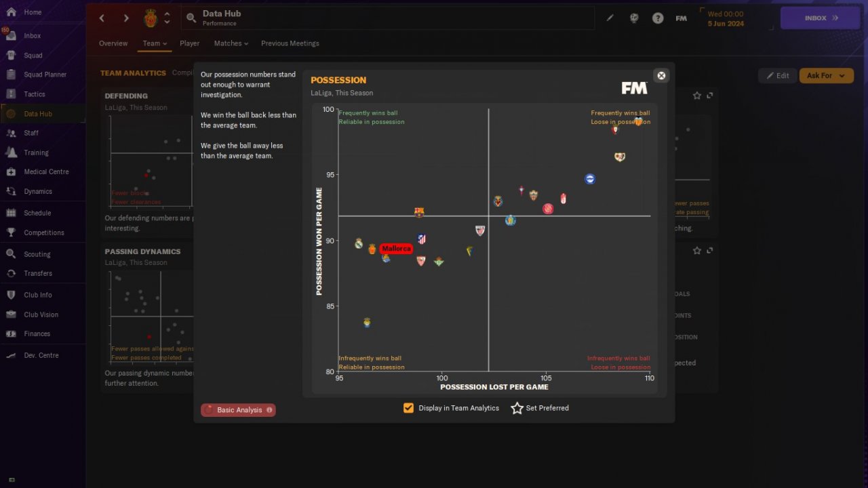The image size is (868, 488).
Task: Select the Villarreal badge on the chart
Action: tap(498, 201)
